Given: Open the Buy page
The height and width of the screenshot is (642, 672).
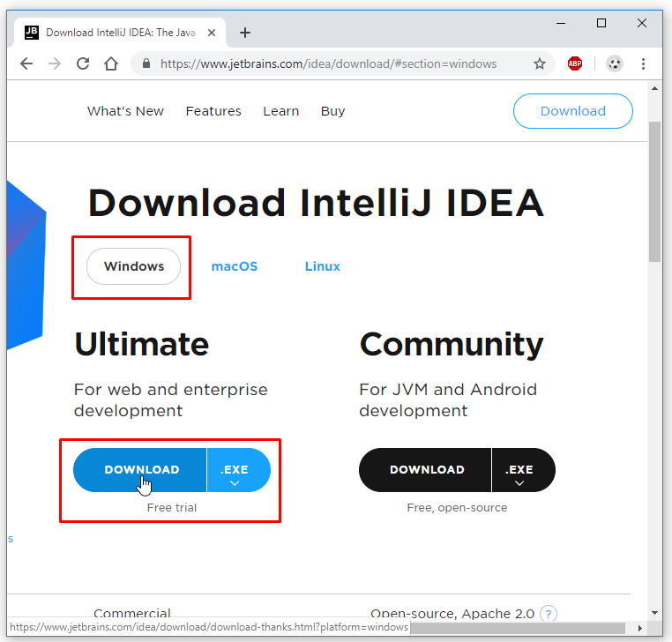Looking at the screenshot, I should [332, 111].
